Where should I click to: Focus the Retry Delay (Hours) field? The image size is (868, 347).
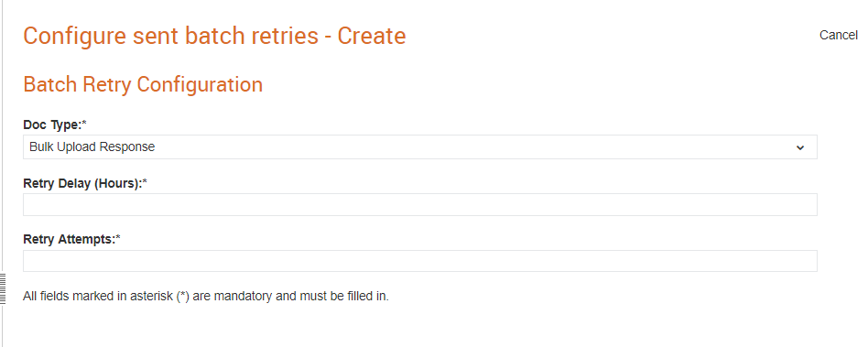tap(419, 204)
